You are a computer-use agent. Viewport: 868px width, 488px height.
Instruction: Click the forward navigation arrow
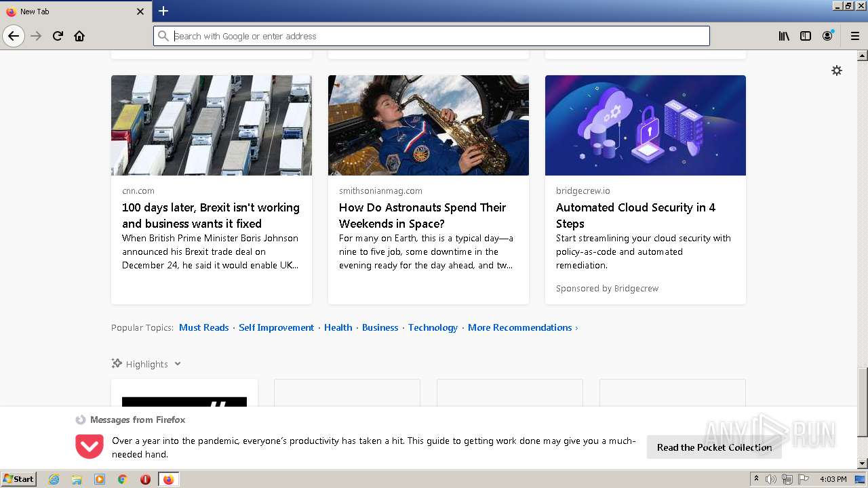[36, 36]
